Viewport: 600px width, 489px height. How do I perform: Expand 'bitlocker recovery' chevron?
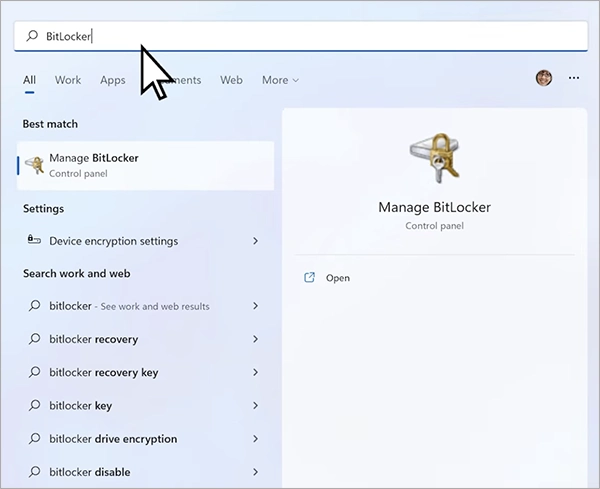pyautogui.click(x=256, y=339)
